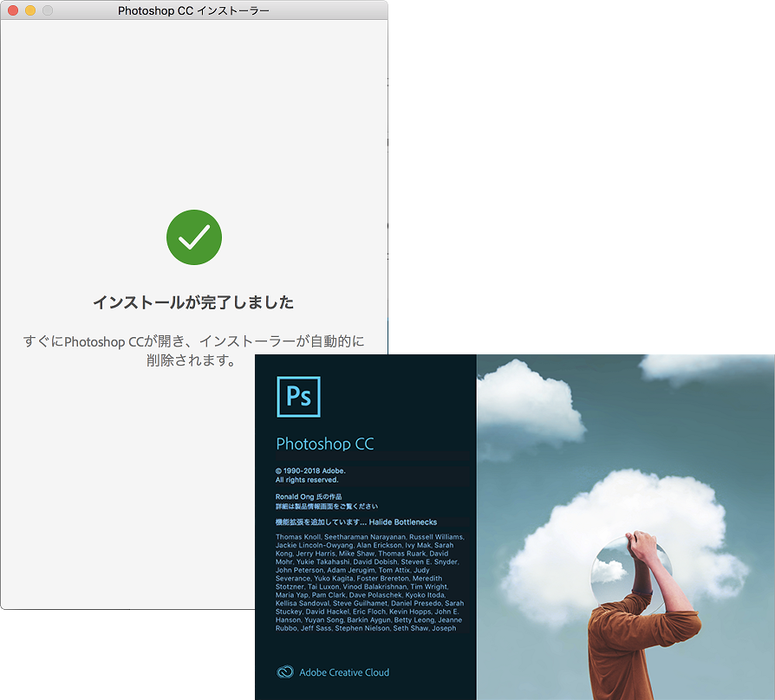This screenshot has width=775, height=700.
Task: Click the 'インストールが完了しました' heading
Action: (x=194, y=301)
